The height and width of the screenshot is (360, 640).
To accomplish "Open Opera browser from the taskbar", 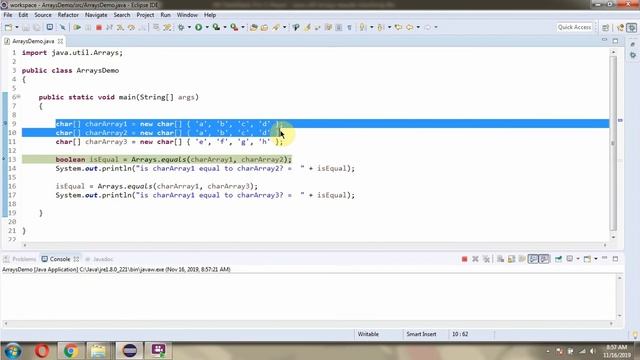I will pyautogui.click(x=42, y=351).
